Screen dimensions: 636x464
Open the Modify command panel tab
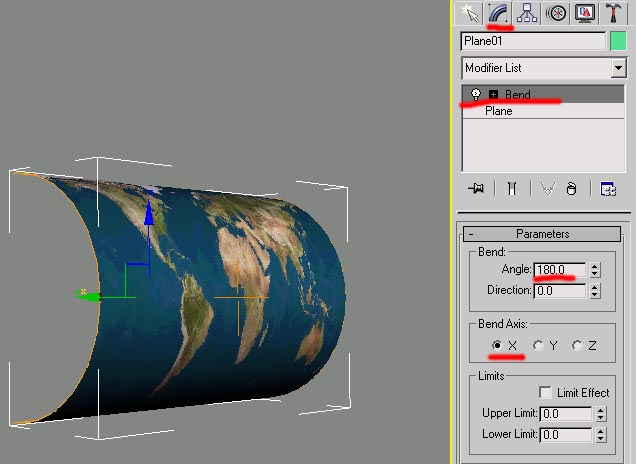tap(499, 13)
